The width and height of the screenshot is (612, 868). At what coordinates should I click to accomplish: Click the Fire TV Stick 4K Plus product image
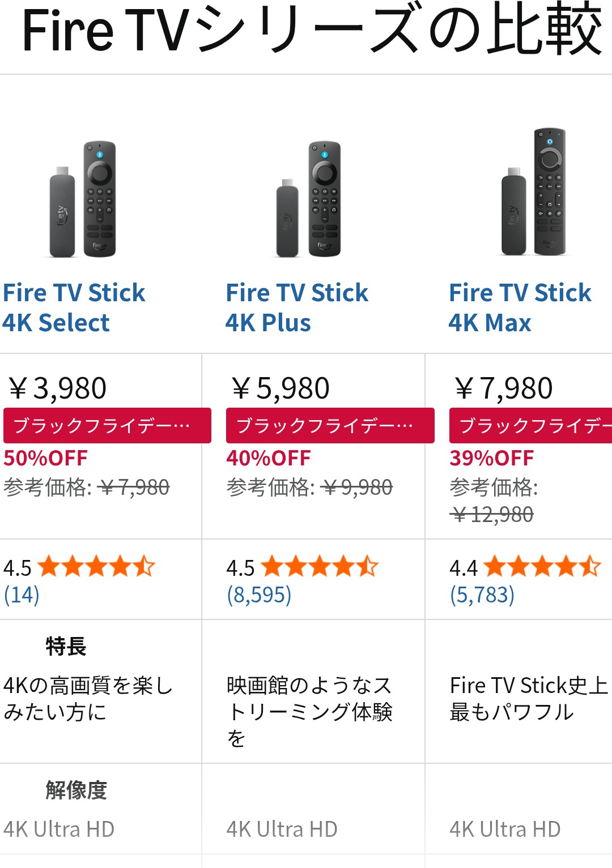(309, 199)
